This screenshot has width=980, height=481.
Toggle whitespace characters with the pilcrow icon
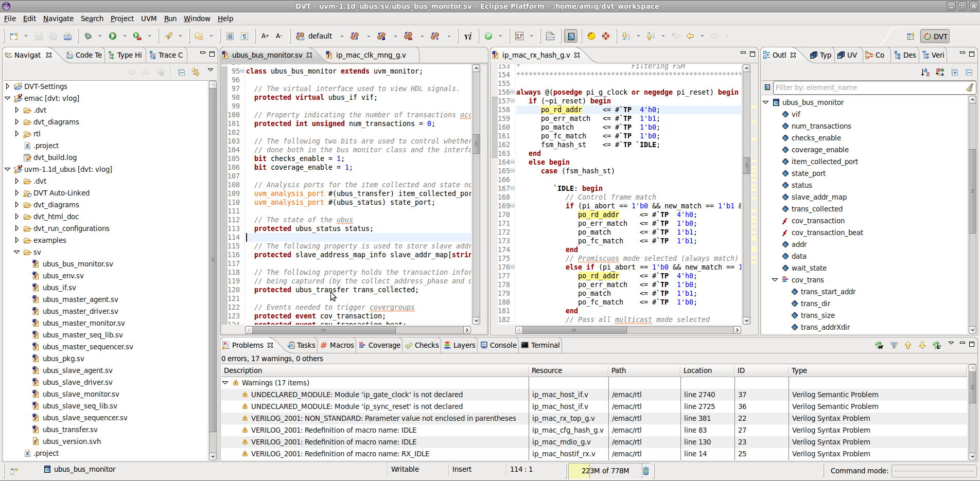pyautogui.click(x=244, y=36)
